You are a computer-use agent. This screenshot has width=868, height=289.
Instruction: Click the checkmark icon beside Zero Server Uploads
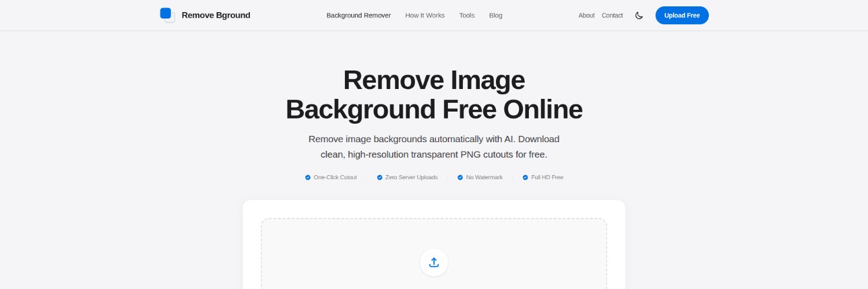(380, 177)
